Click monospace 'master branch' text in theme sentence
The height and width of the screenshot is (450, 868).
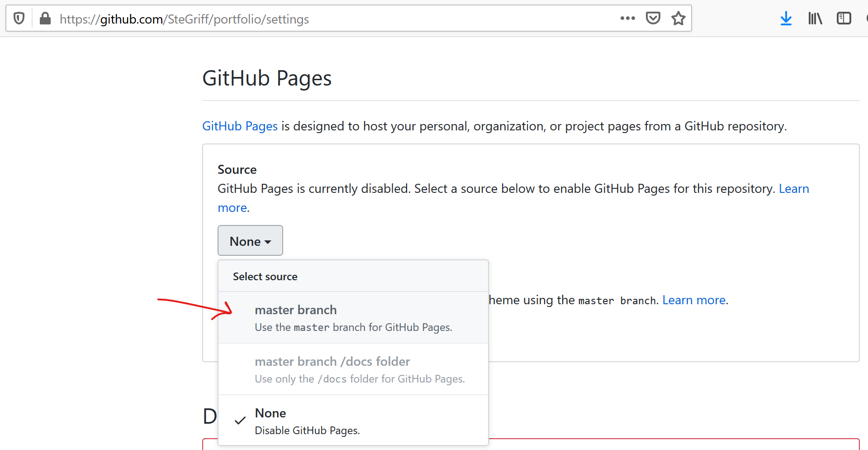point(617,301)
